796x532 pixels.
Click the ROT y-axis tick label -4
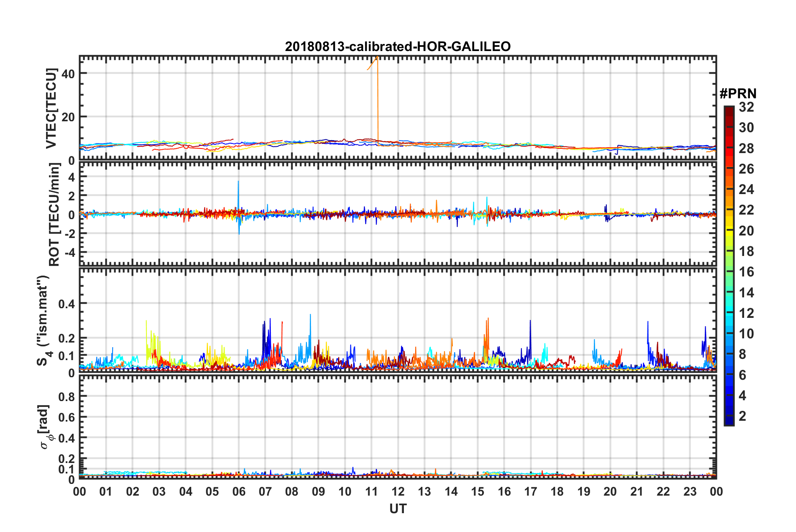point(69,253)
